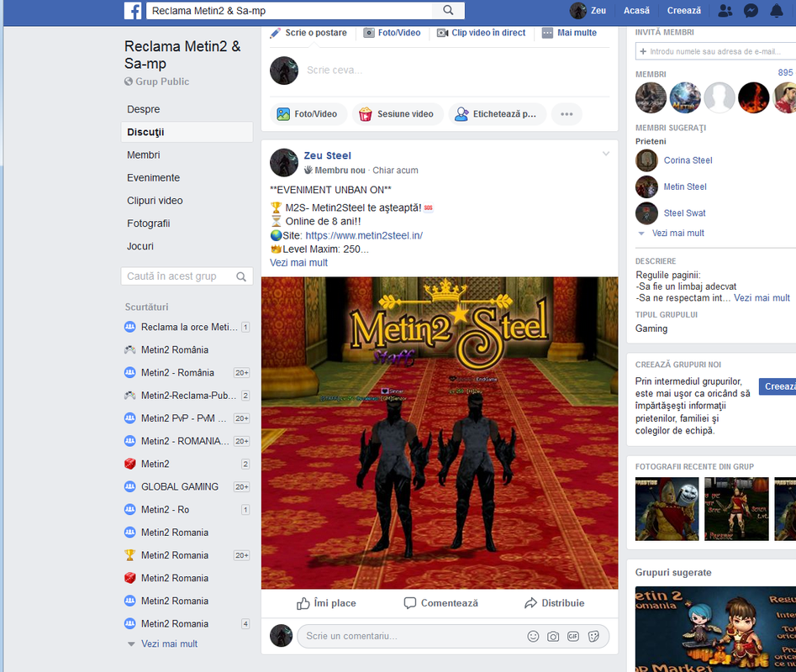Open the Evenimente section
Image resolution: width=796 pixels, height=672 pixels.
153,177
